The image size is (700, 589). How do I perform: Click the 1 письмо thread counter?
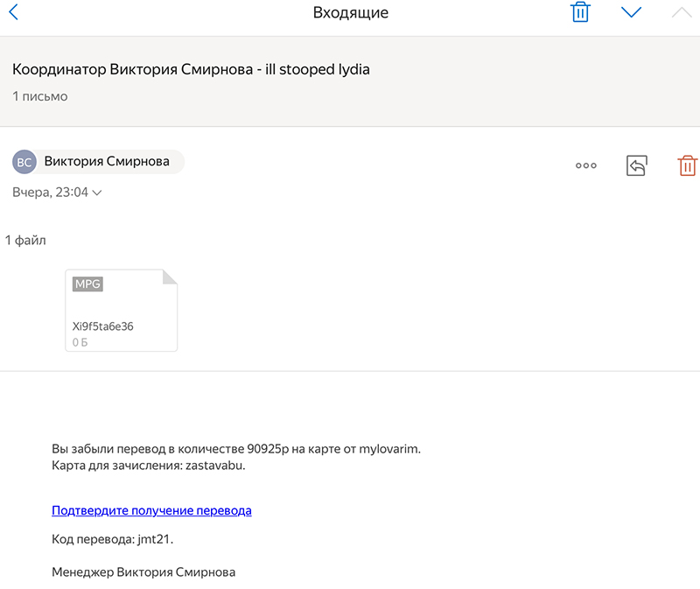click(x=39, y=96)
